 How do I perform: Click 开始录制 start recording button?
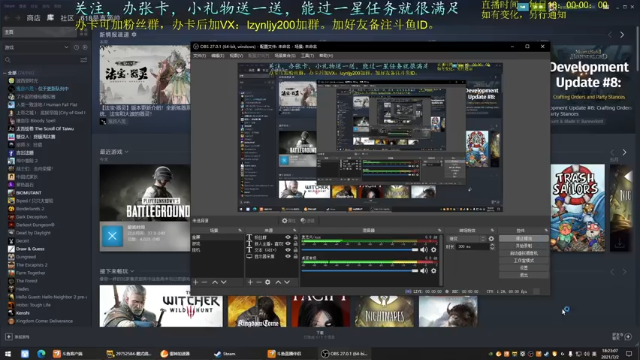(524, 246)
